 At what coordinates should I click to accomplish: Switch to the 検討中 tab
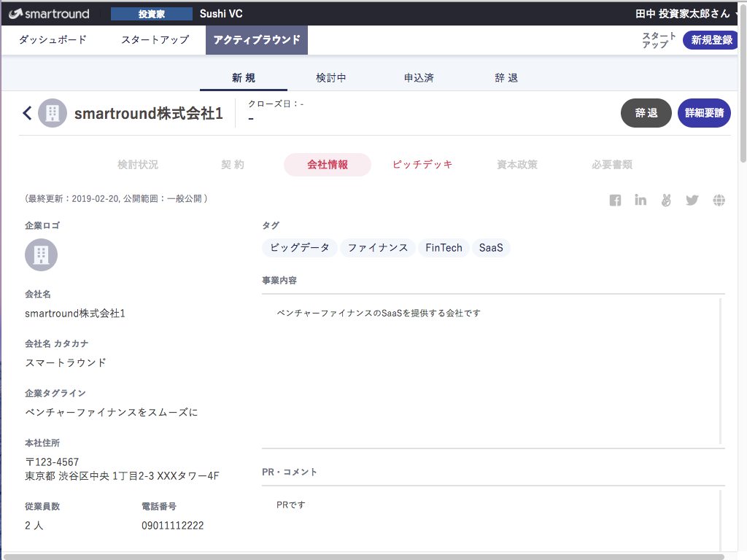(331, 78)
